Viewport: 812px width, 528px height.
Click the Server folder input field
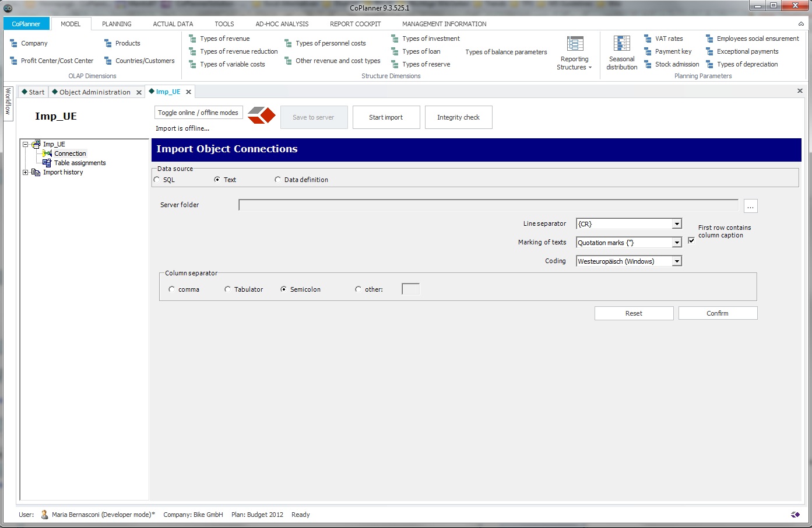488,205
